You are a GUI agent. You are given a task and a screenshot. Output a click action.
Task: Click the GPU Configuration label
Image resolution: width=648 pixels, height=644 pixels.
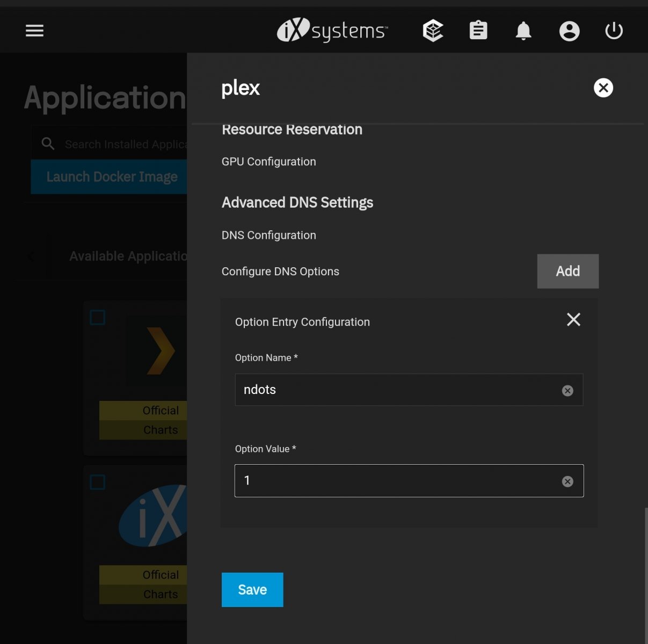(x=269, y=162)
